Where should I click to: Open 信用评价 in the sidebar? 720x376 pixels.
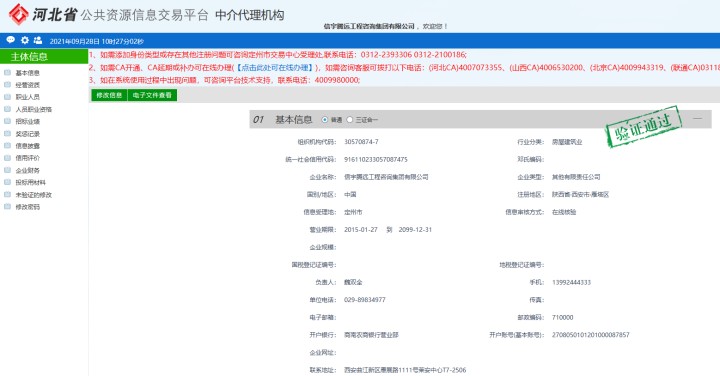28,158
